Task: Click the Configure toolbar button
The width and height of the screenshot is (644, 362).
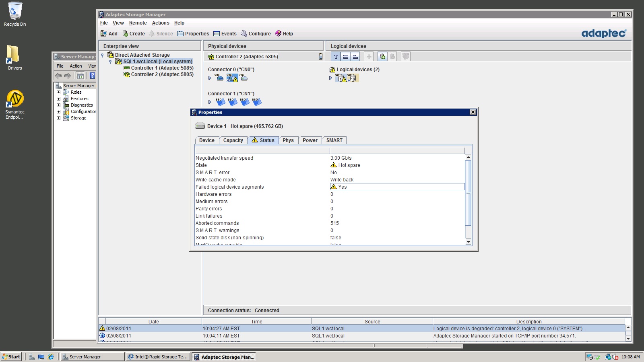Action: point(256,34)
